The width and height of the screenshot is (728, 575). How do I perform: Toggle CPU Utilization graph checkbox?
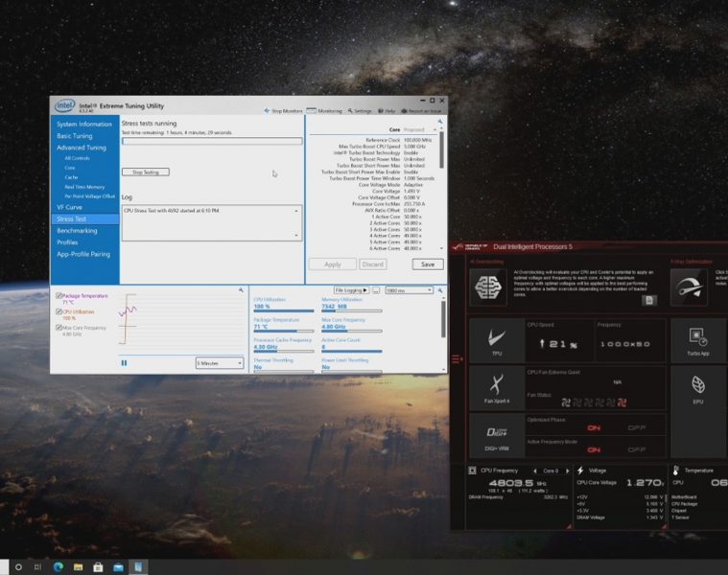click(x=59, y=311)
